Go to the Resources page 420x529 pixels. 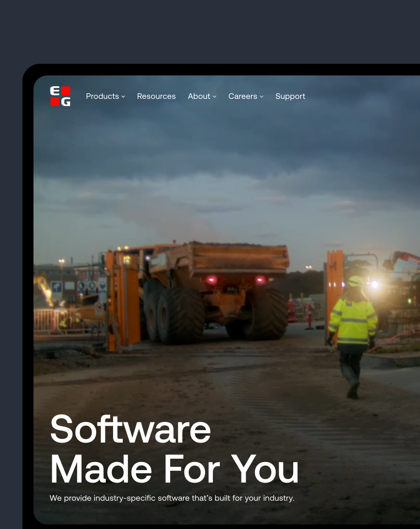coord(156,96)
